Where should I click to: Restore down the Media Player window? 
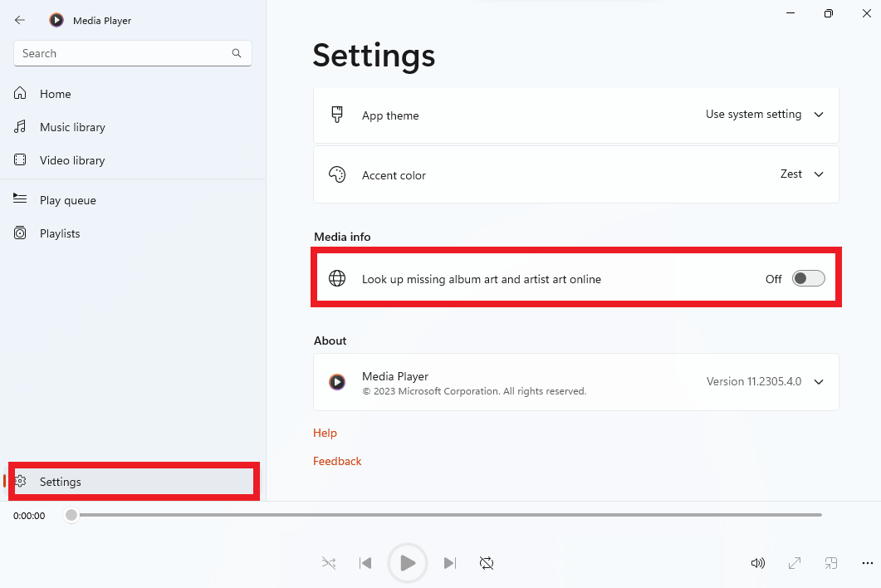pyautogui.click(x=828, y=13)
